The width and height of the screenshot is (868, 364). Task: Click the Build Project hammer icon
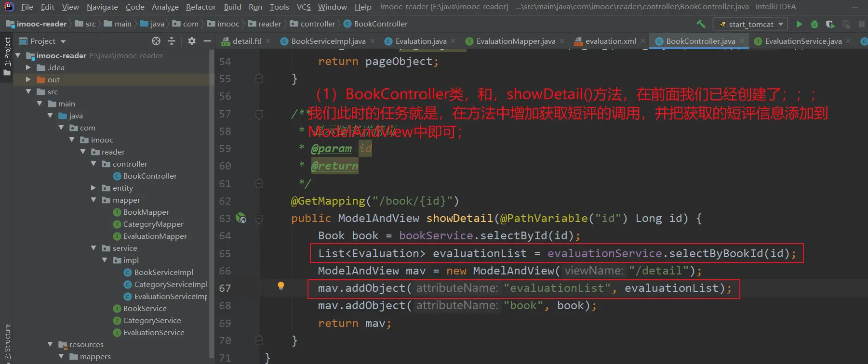(701, 24)
